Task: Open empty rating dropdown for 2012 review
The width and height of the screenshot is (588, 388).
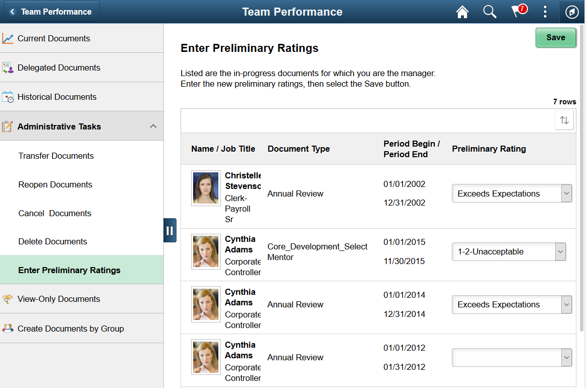Action: coord(511,357)
